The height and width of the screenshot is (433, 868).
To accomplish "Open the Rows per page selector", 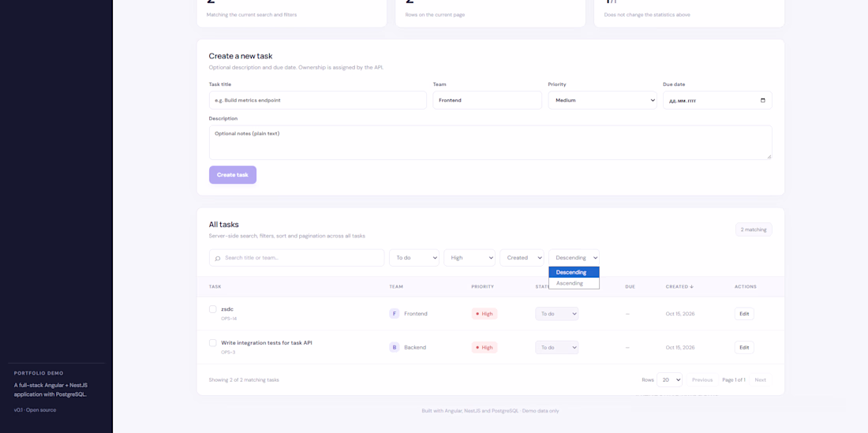I will (669, 380).
